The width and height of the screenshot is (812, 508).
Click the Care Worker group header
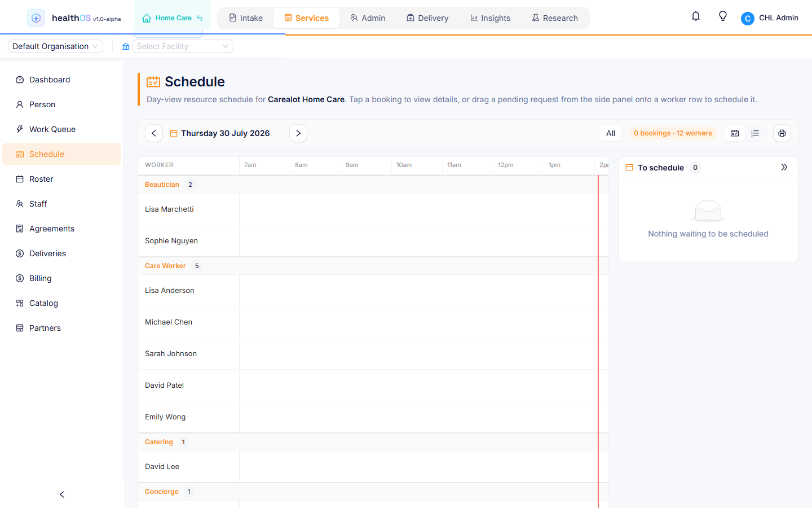[x=373, y=266]
